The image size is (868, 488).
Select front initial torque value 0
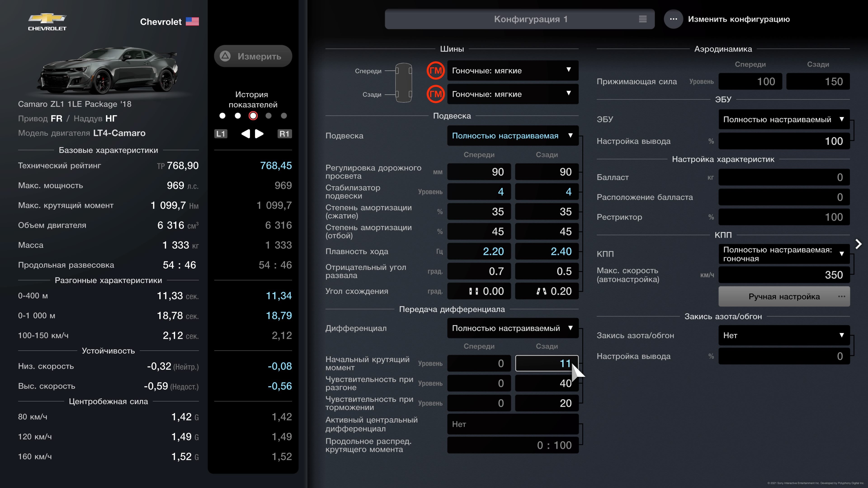point(479,363)
